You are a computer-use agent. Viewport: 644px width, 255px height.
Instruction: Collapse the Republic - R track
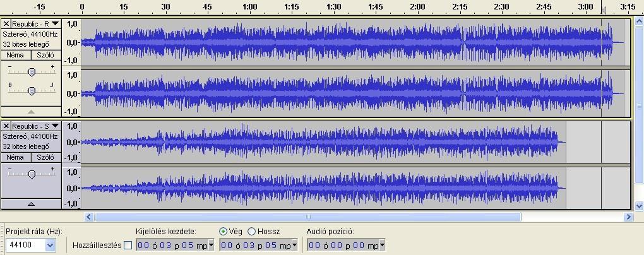coord(31,111)
